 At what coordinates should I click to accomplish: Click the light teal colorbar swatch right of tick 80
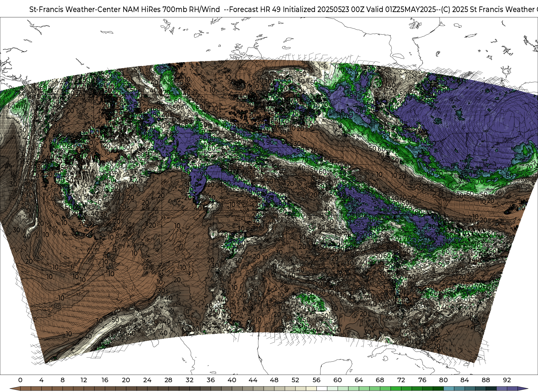449,389
